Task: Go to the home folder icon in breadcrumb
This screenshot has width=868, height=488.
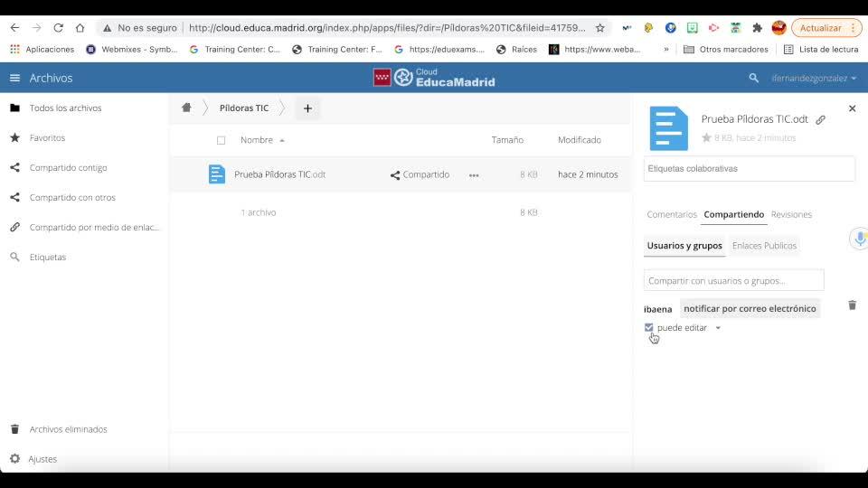Action: point(186,108)
